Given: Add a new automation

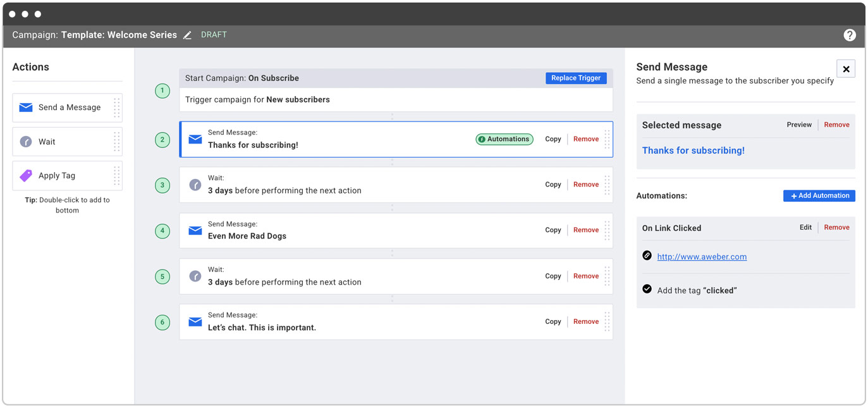Looking at the screenshot, I should point(819,195).
